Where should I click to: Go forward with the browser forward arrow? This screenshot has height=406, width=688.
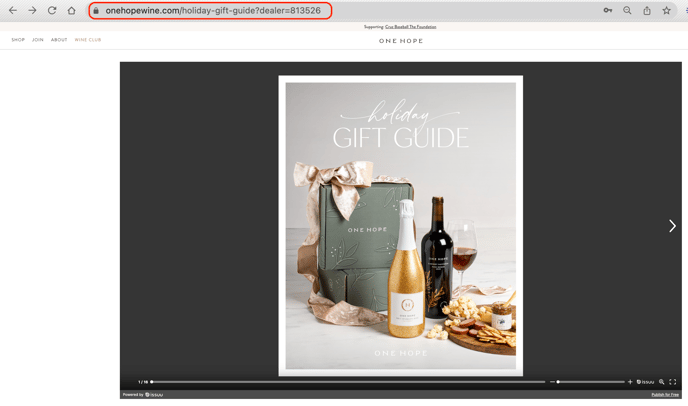point(32,11)
